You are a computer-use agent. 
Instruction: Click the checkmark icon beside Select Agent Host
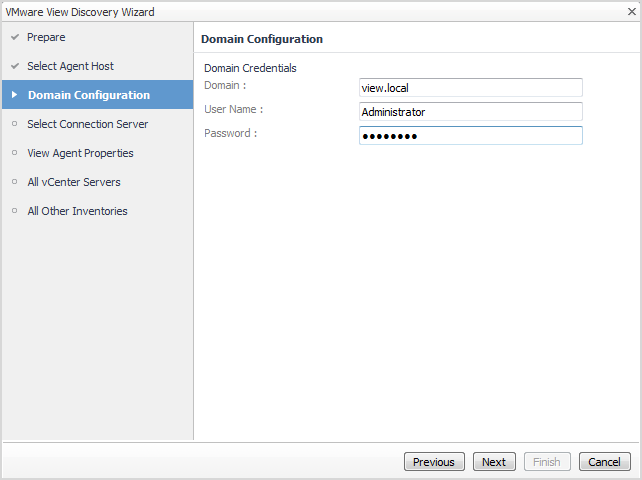click(x=14, y=66)
